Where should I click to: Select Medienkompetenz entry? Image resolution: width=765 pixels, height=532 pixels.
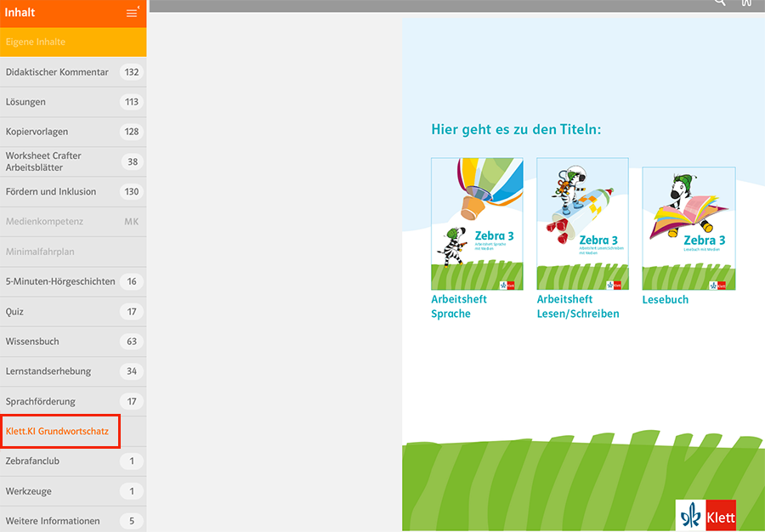tap(73, 221)
